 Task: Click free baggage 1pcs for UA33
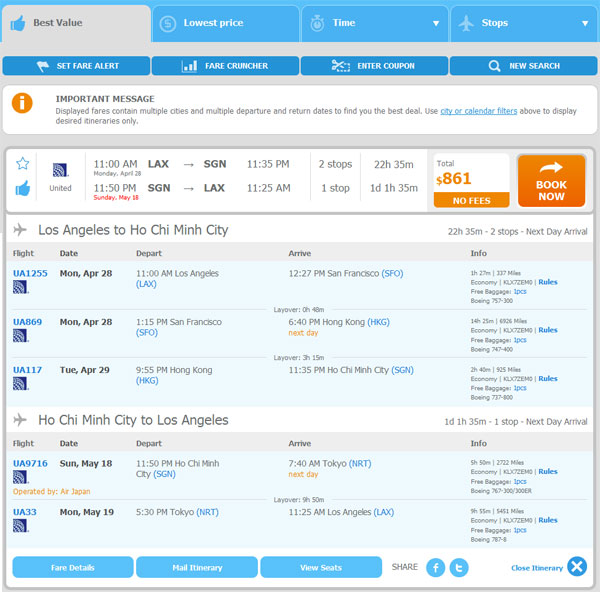(x=520, y=530)
